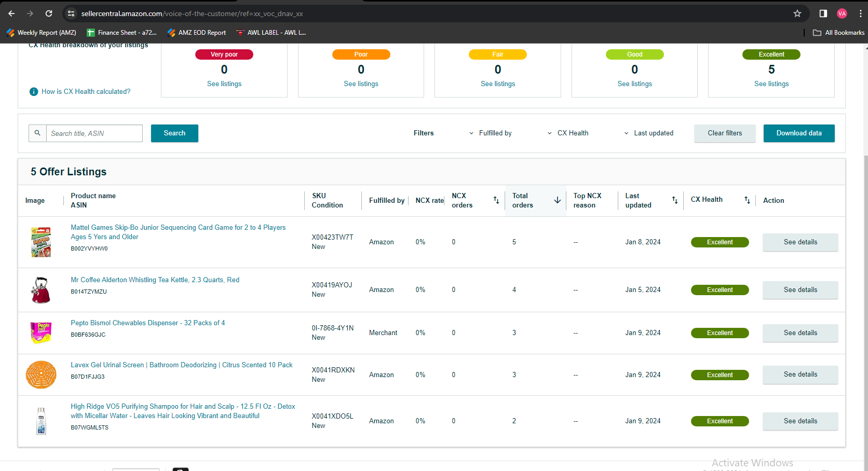Screen dimensions: 868x471
Task: Sort by CX Health column arrows
Action: click(x=747, y=200)
